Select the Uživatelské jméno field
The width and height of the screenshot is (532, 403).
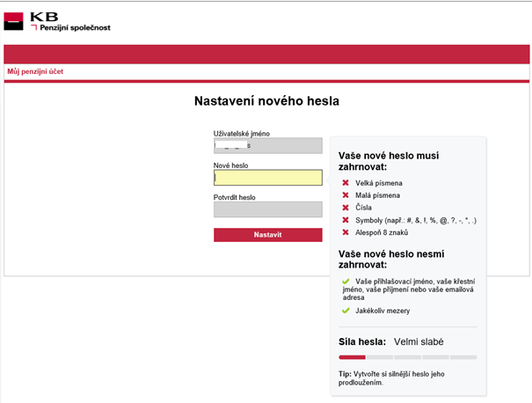(x=267, y=146)
